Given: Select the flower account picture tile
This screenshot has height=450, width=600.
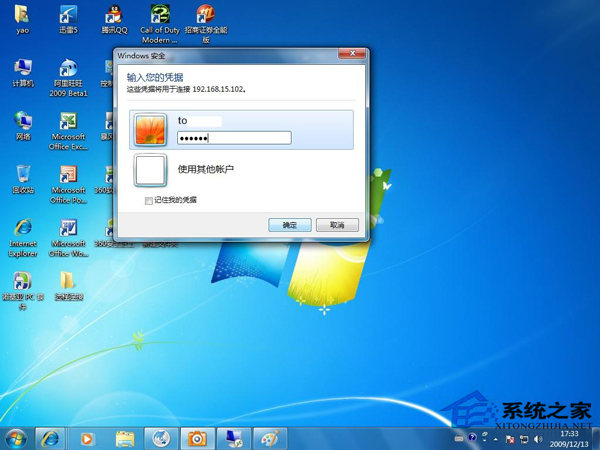Looking at the screenshot, I should point(150,130).
